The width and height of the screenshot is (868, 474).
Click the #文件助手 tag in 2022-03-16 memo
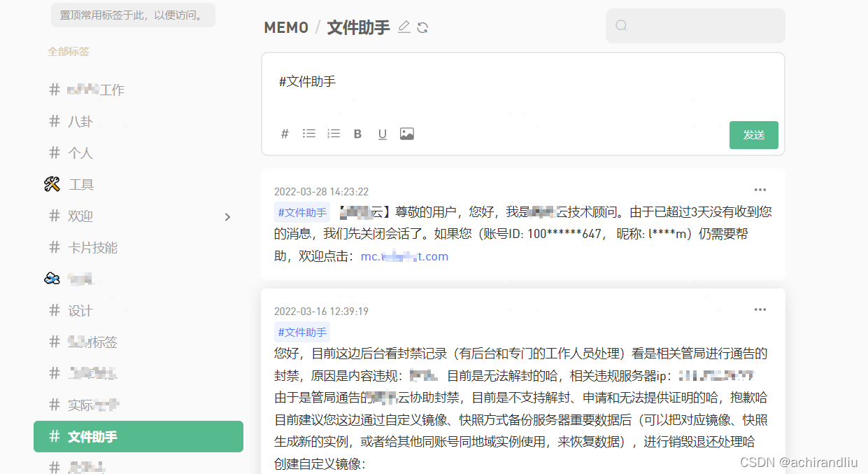pyautogui.click(x=302, y=333)
